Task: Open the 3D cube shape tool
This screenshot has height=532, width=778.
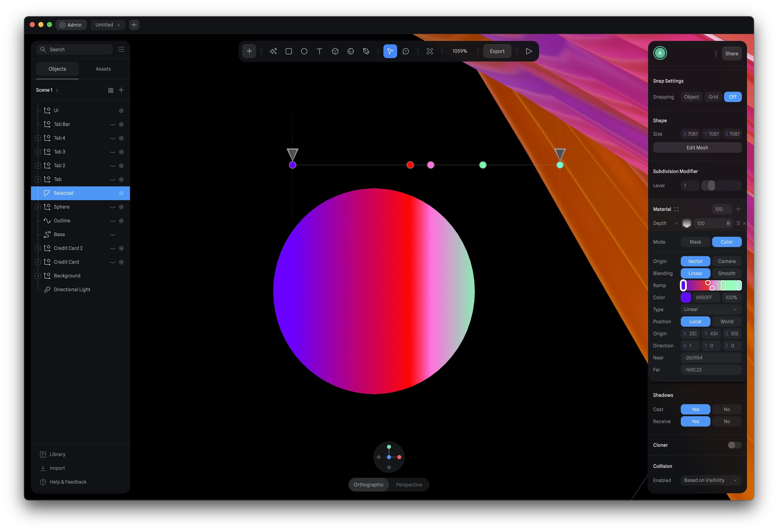Action: point(335,51)
